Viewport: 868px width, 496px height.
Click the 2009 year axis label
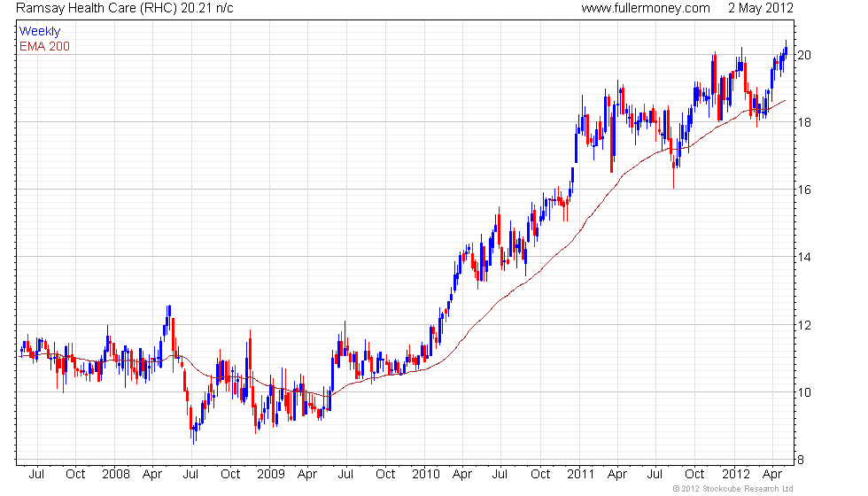pos(271,475)
